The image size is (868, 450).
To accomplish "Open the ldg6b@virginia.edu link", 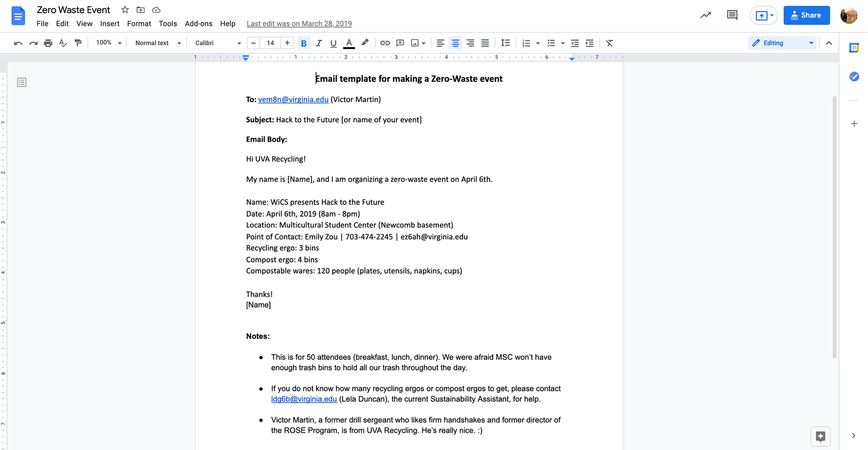I will pyautogui.click(x=304, y=399).
